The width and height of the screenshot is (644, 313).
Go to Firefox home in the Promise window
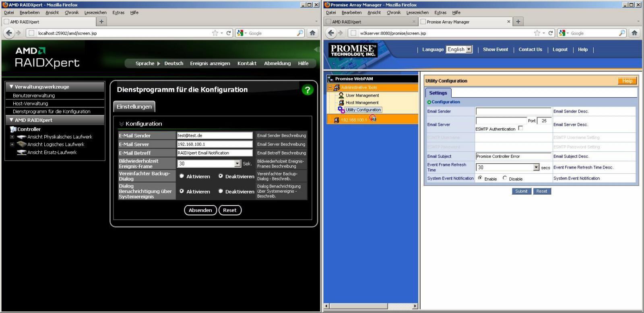click(634, 33)
